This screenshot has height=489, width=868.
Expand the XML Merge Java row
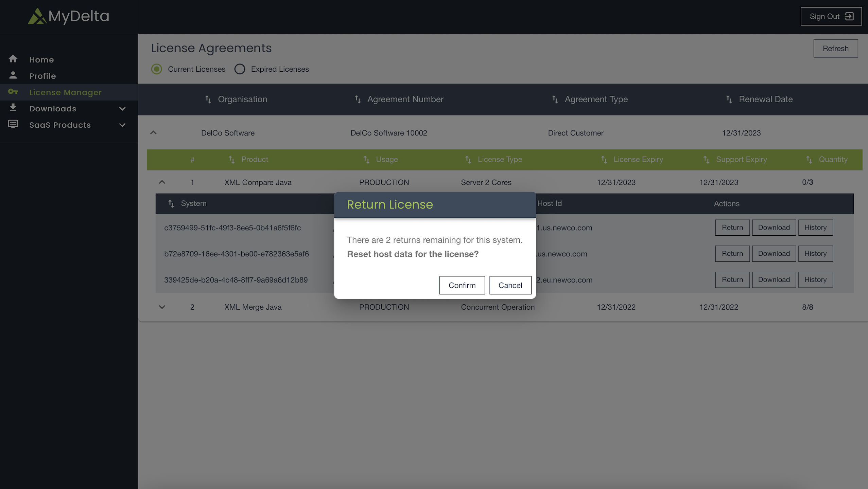click(x=162, y=307)
